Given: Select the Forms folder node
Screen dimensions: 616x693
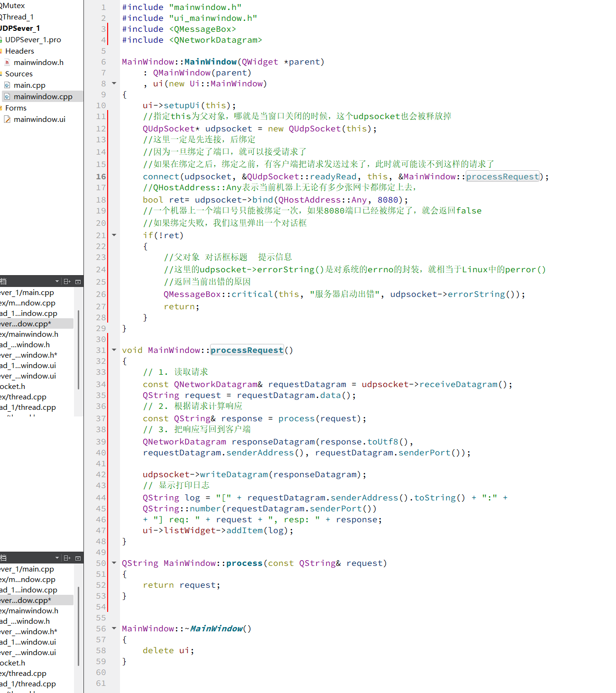Looking at the screenshot, I should click(x=16, y=108).
